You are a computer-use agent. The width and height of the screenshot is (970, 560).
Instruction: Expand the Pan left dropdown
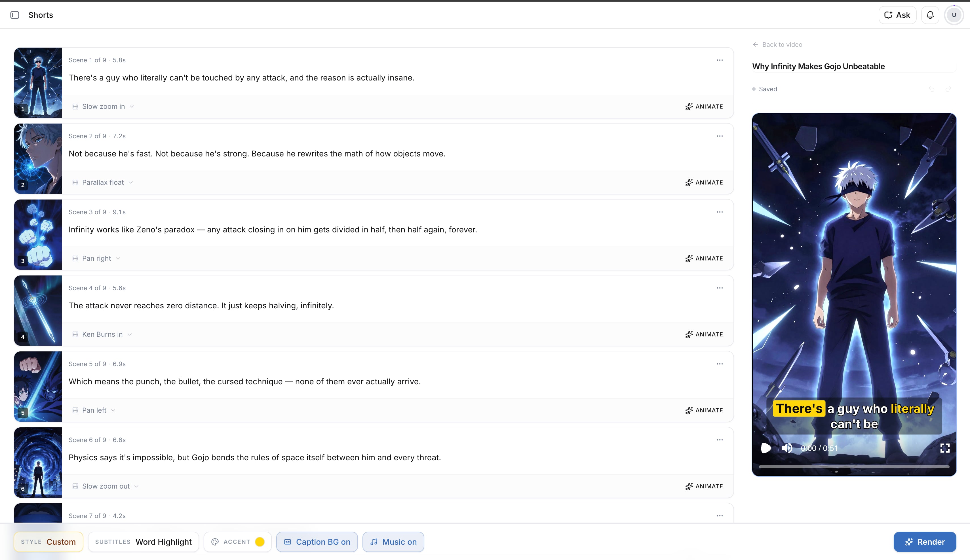tap(113, 410)
